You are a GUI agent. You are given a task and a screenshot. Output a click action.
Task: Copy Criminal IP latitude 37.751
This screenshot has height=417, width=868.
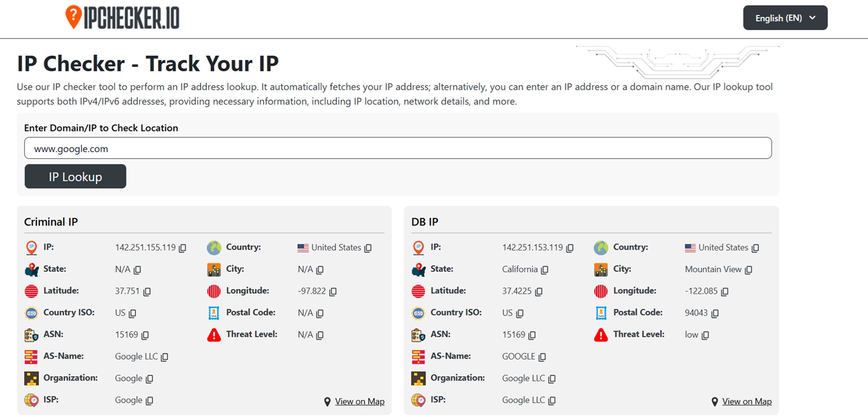click(x=147, y=292)
